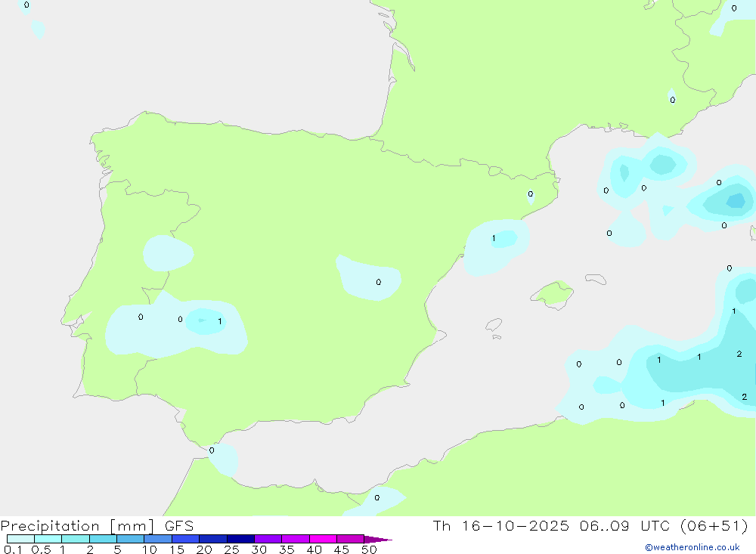The height and width of the screenshot is (554, 756).
Task: Choose the 25–30 mm navy legend swatch
Action: (x=240, y=539)
